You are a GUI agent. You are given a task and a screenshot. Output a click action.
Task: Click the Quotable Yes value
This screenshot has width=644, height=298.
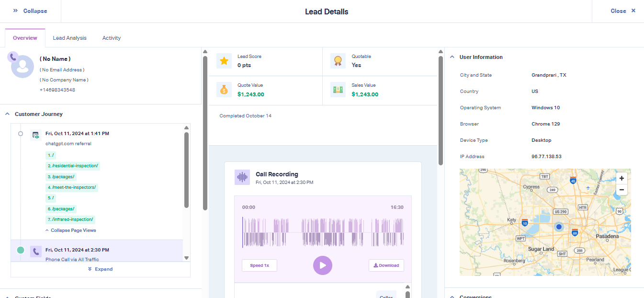coord(356,65)
